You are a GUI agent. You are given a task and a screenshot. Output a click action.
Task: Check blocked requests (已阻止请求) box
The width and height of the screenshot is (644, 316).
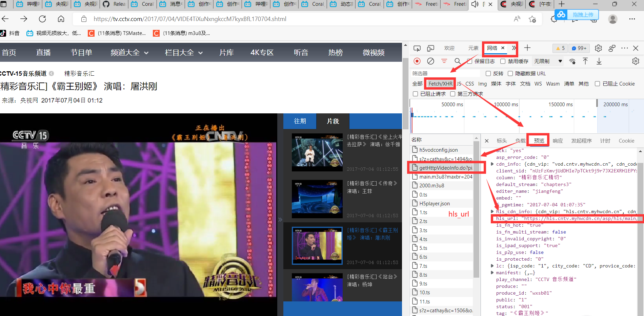pyautogui.click(x=415, y=94)
